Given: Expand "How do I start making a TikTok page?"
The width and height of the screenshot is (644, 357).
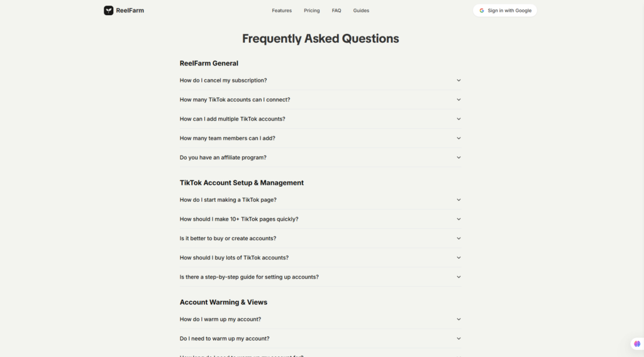Looking at the screenshot, I should pyautogui.click(x=320, y=200).
